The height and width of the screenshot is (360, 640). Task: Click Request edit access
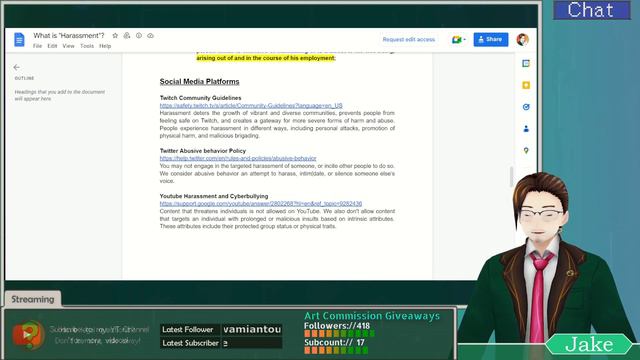409,40
